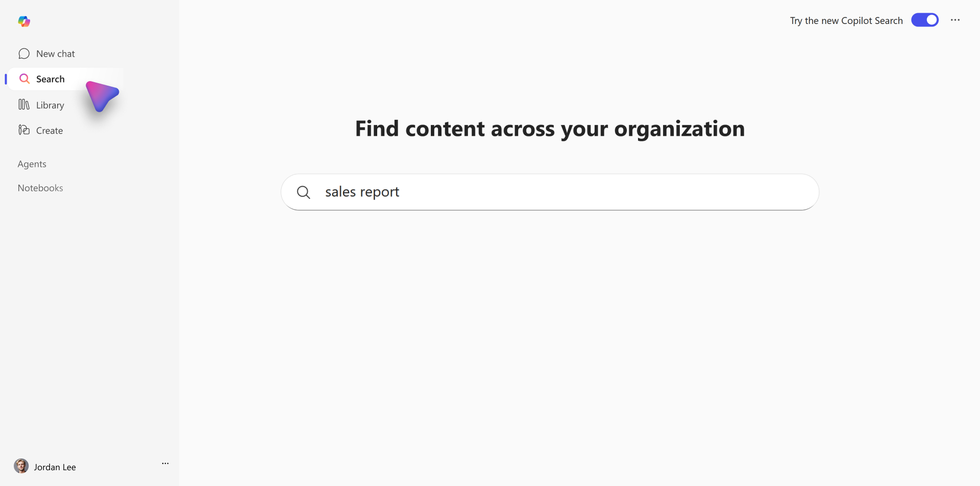Viewport: 980px width, 486px height.
Task: Open the Library menu item
Action: click(x=50, y=105)
